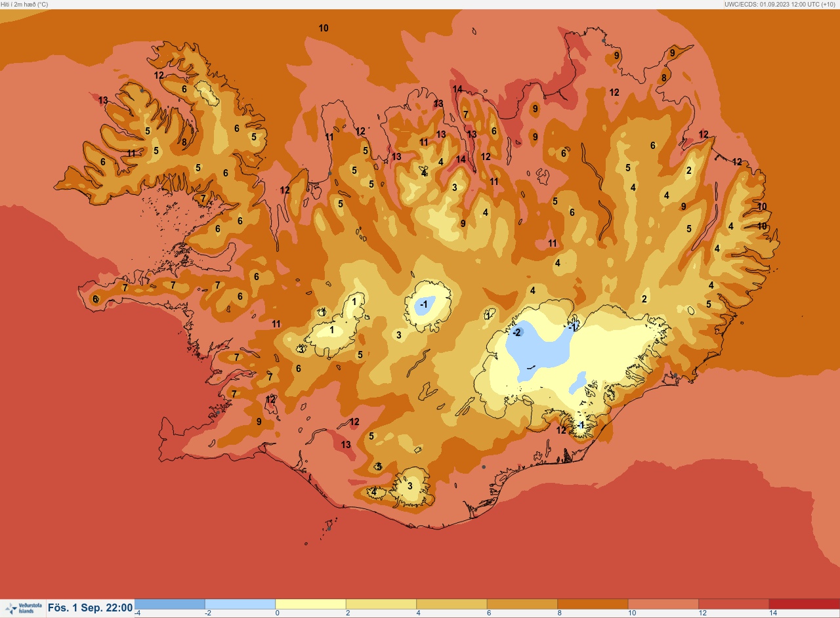Pick the 4 to 6 legend swatch
The height and width of the screenshot is (618, 840).
[x=451, y=604]
